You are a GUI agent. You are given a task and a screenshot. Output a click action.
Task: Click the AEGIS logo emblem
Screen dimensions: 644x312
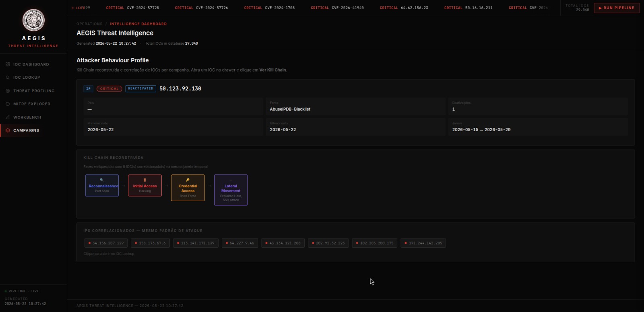point(33,20)
